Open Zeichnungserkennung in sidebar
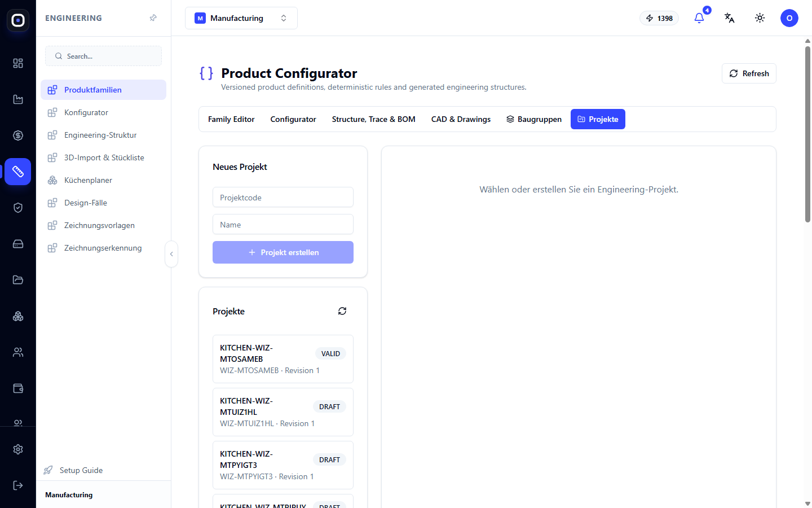 (103, 248)
